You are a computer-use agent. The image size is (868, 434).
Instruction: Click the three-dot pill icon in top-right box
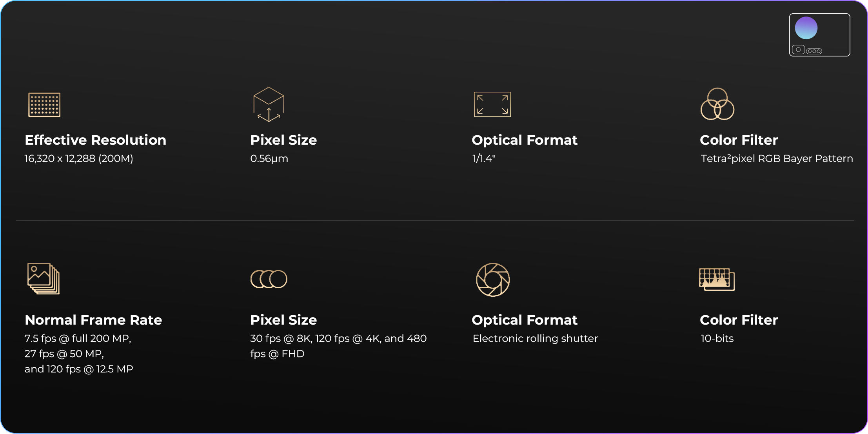point(814,51)
